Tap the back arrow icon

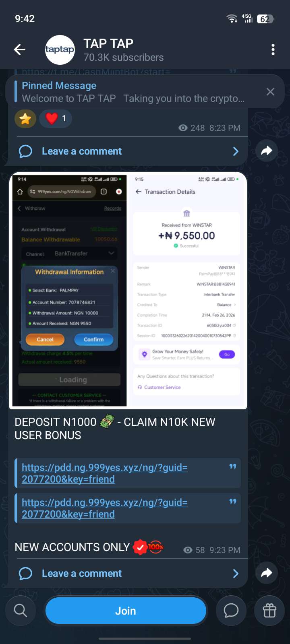[20, 50]
